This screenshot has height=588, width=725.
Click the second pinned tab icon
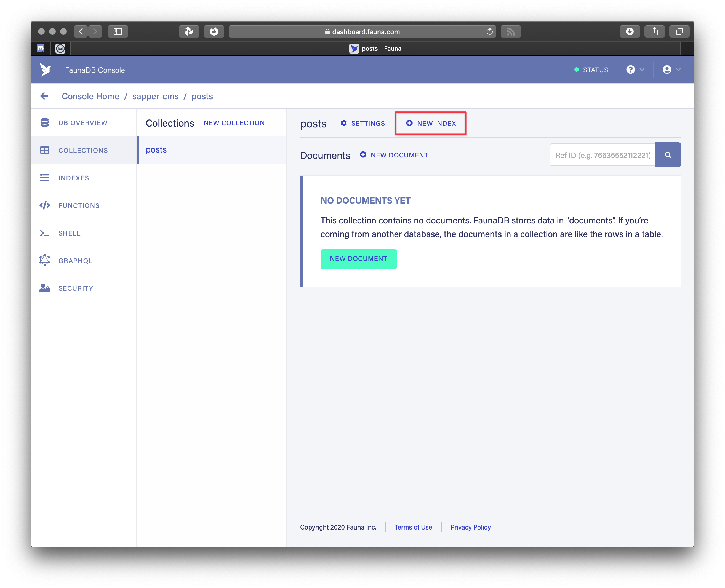60,49
